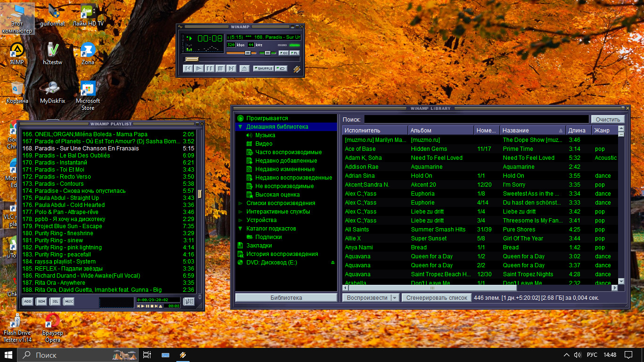Viewport: 644px width, 362px height.
Task: Click the Высокая оценка icon
Action: (250, 195)
